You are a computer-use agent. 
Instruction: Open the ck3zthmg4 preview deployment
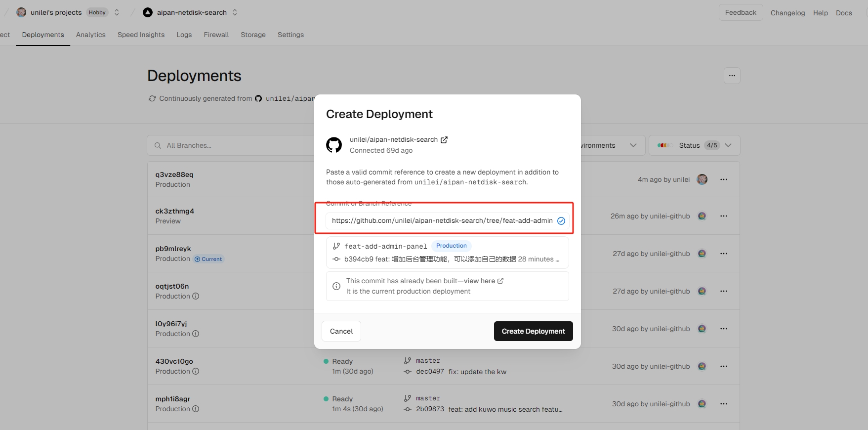[x=175, y=211]
